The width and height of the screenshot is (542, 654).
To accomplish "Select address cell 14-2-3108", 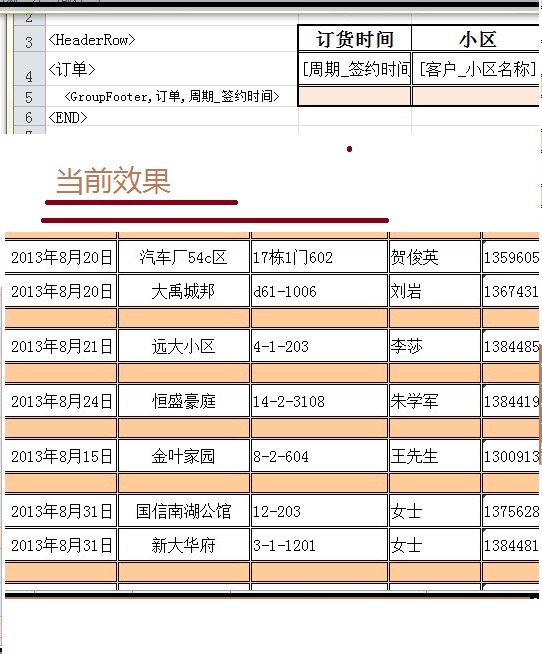I will [319, 401].
